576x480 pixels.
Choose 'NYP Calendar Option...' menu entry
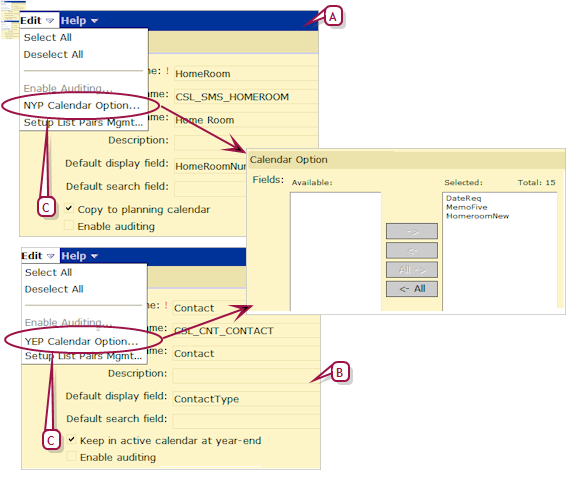(x=82, y=105)
